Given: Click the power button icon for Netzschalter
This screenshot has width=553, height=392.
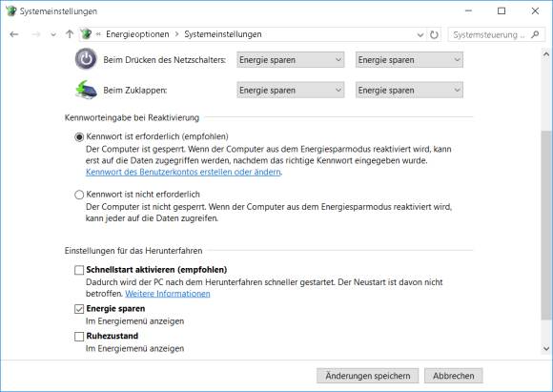Looking at the screenshot, I should (86, 59).
